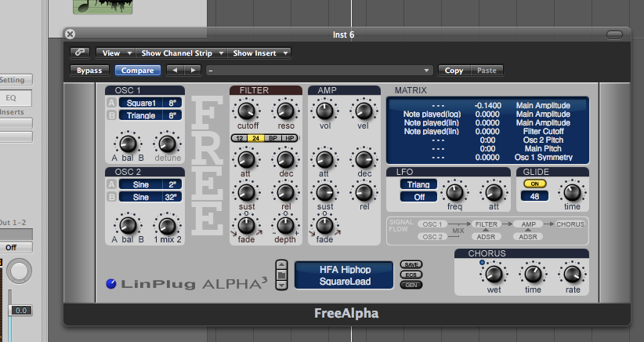644x342 pixels.
Task: Click the chorus rate knob
Action: [x=572, y=275]
